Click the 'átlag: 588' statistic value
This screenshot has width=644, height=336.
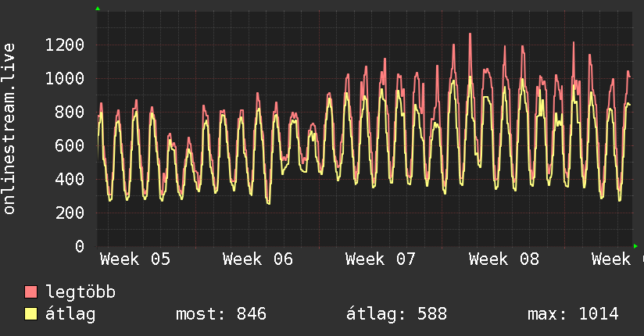[x=396, y=314]
